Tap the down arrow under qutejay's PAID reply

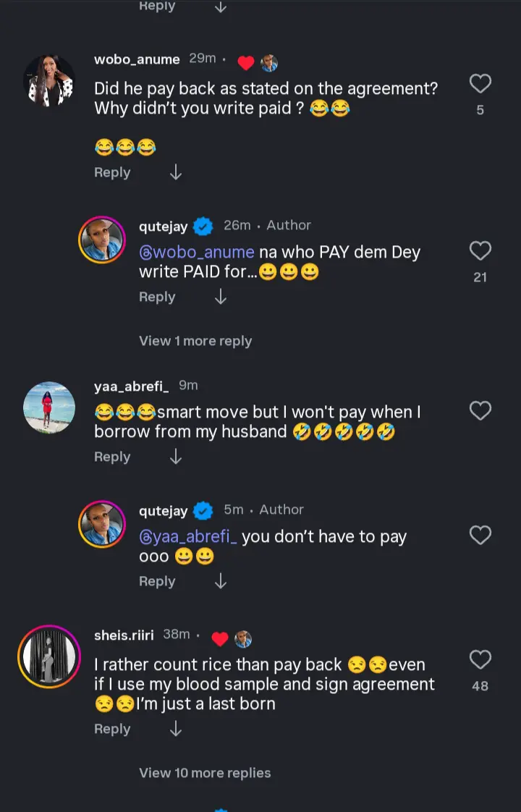point(221,297)
